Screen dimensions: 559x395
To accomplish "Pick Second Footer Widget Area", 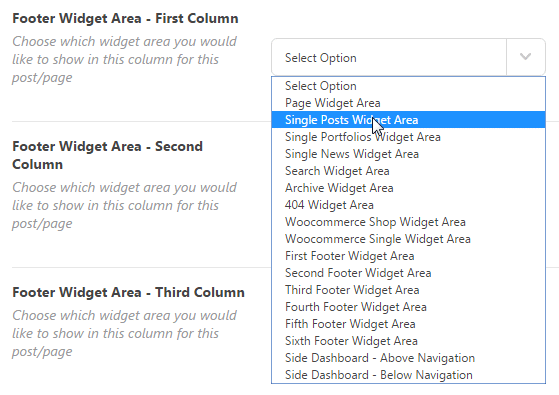I will (408, 273).
